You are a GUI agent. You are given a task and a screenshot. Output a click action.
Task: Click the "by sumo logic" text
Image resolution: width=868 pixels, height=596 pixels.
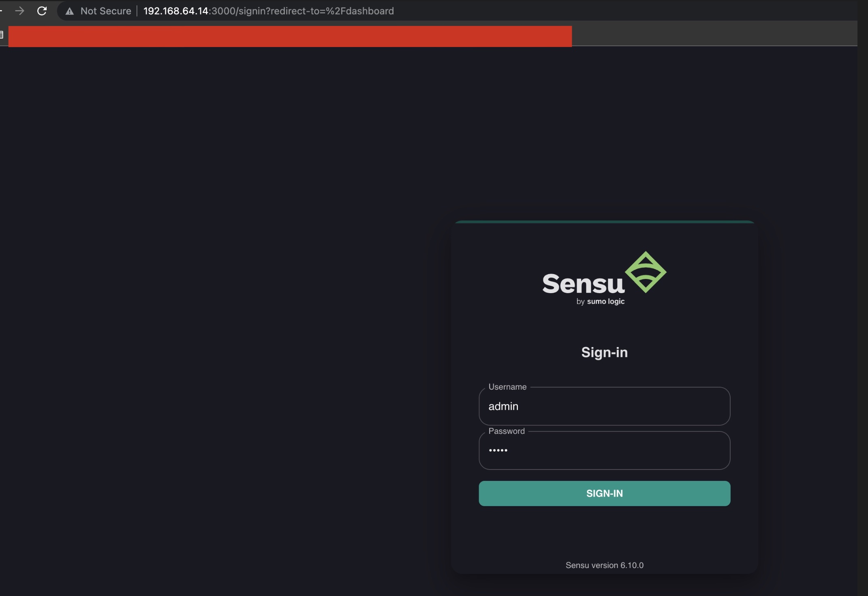(600, 302)
